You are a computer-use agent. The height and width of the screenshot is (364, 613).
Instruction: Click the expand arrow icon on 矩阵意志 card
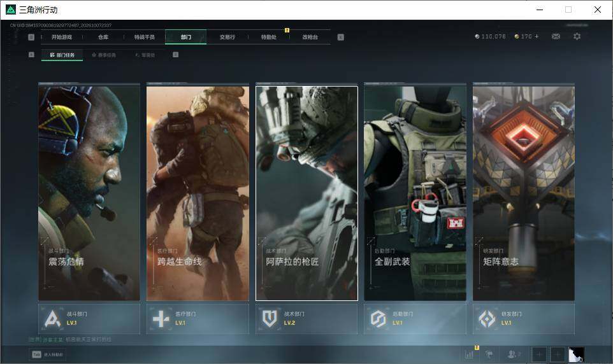479,241
